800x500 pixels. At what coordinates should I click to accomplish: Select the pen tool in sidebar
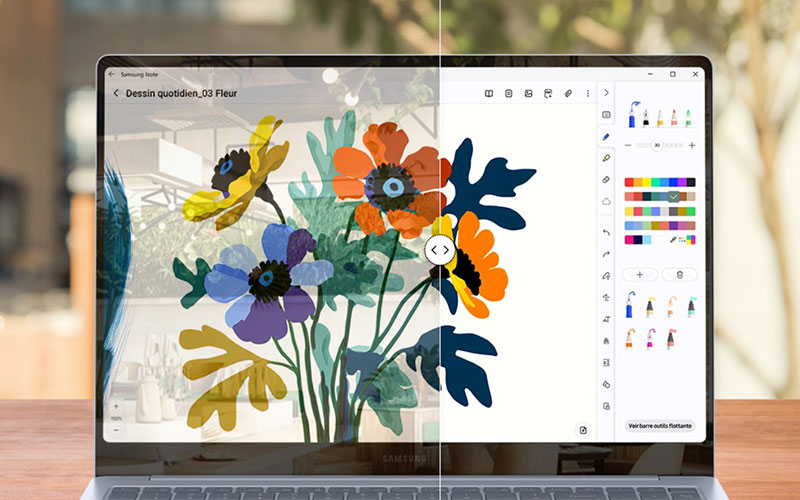(606, 137)
